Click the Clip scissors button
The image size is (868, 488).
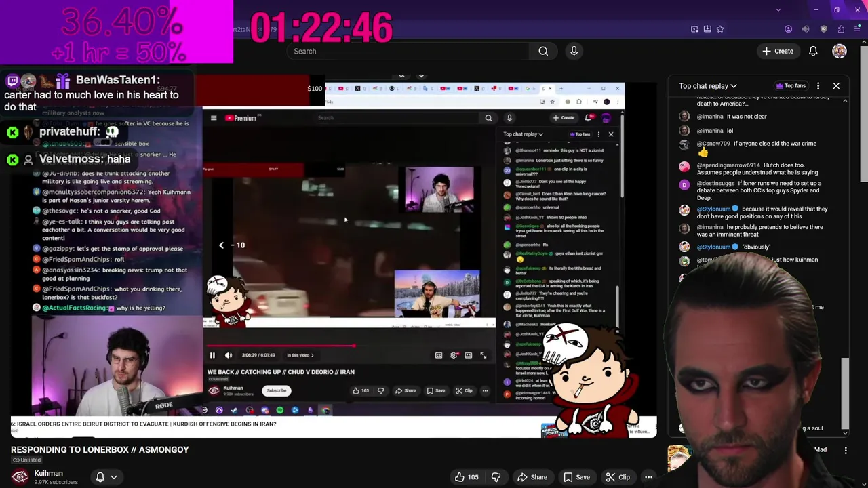617,477
